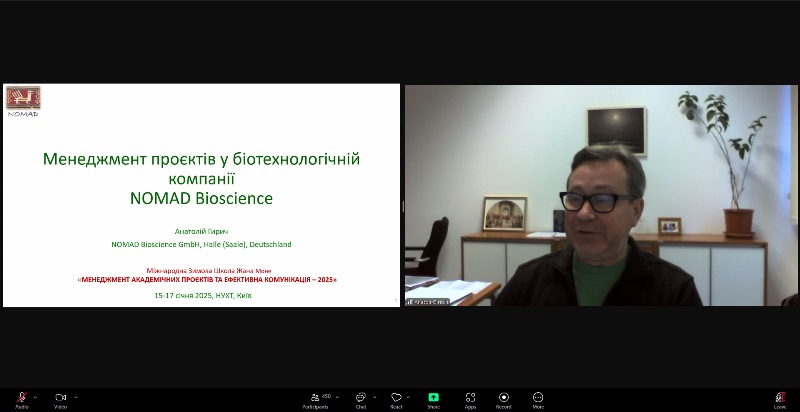Click the Leave meeting button

780,400
